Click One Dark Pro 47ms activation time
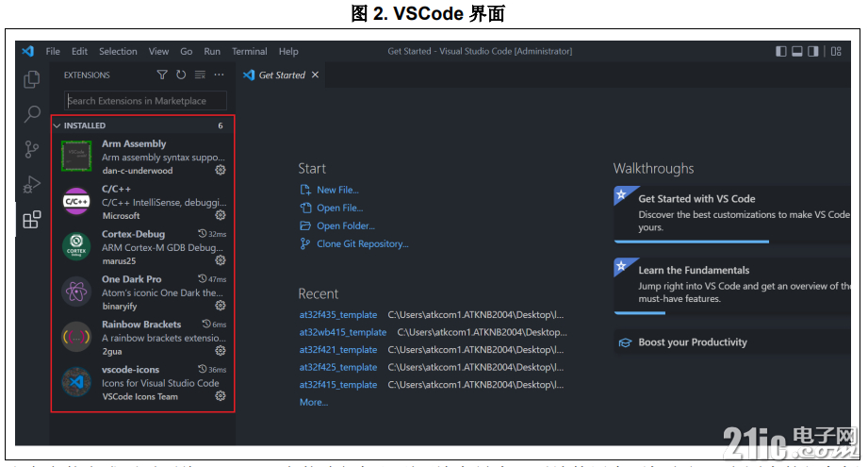The image size is (868, 467). pyautogui.click(x=213, y=279)
